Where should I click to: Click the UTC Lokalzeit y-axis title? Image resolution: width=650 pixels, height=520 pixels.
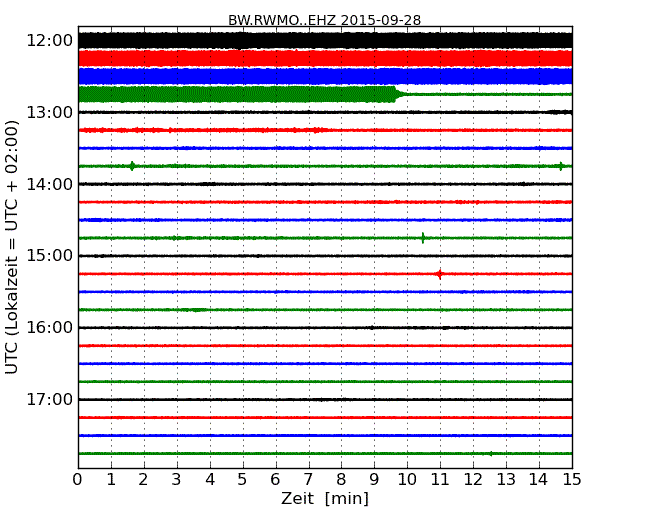pyautogui.click(x=12, y=247)
